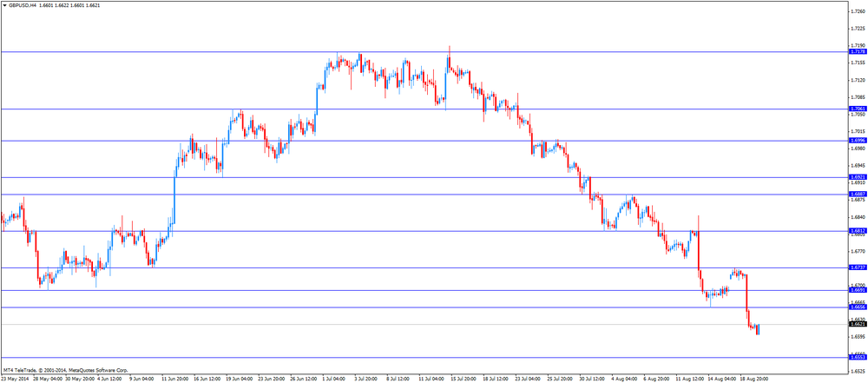The image size is (868, 383).
Task: Click the black 1.6621 current price tag
Action: 858,324
